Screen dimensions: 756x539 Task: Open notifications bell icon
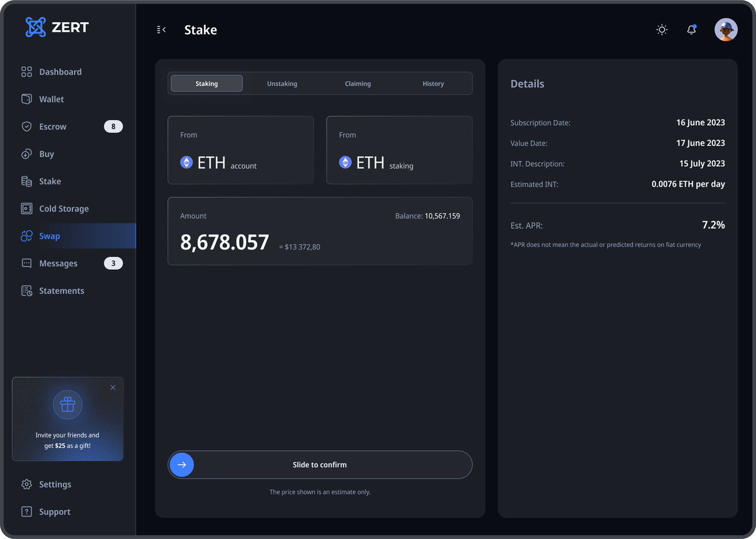tap(691, 30)
